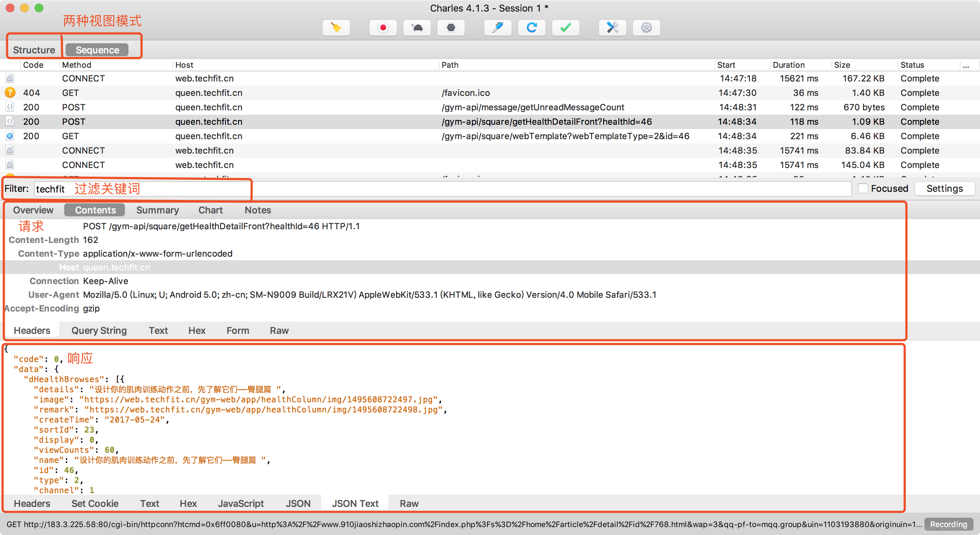Toggle the turtle throttling icon

click(417, 28)
